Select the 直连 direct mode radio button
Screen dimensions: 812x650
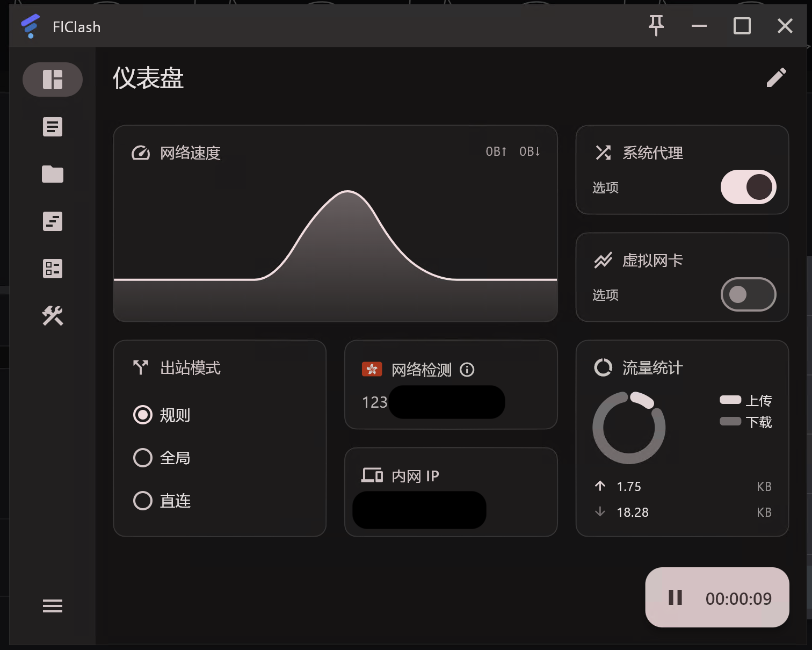click(x=143, y=501)
